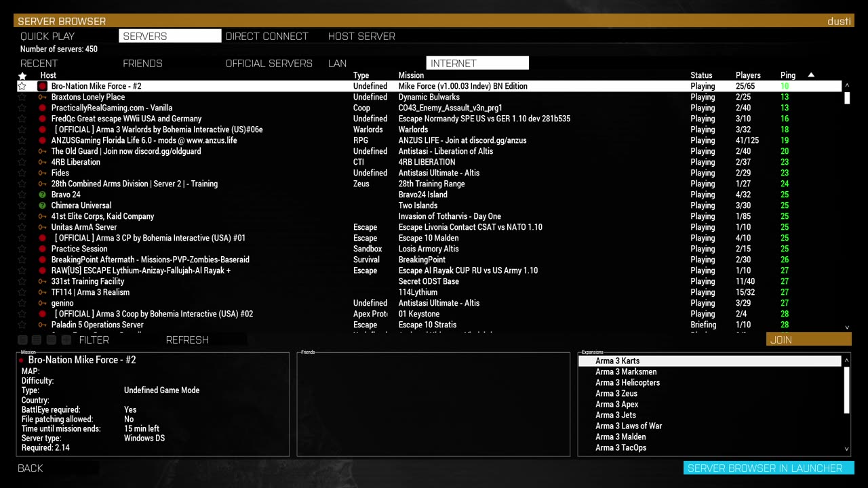Open SERVER BROWSER IN LAUNCHER
Viewport: 868px width, 488px height.
(768, 468)
